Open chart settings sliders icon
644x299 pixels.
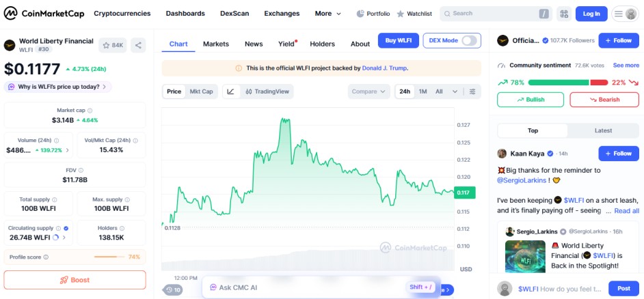472,91
